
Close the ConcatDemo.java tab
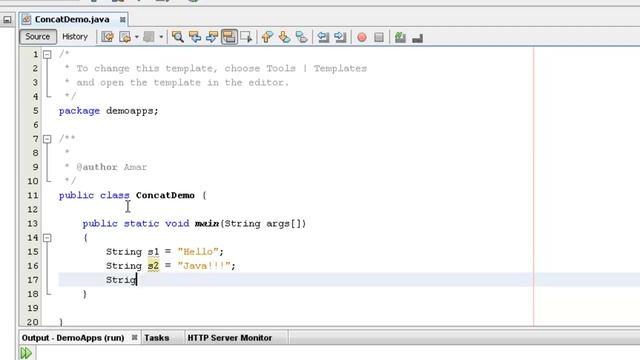point(122,20)
